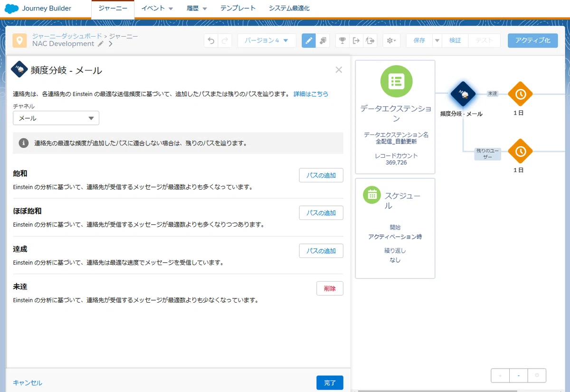Click the journey location pin icon
This screenshot has width=570, height=392.
[x=19, y=40]
